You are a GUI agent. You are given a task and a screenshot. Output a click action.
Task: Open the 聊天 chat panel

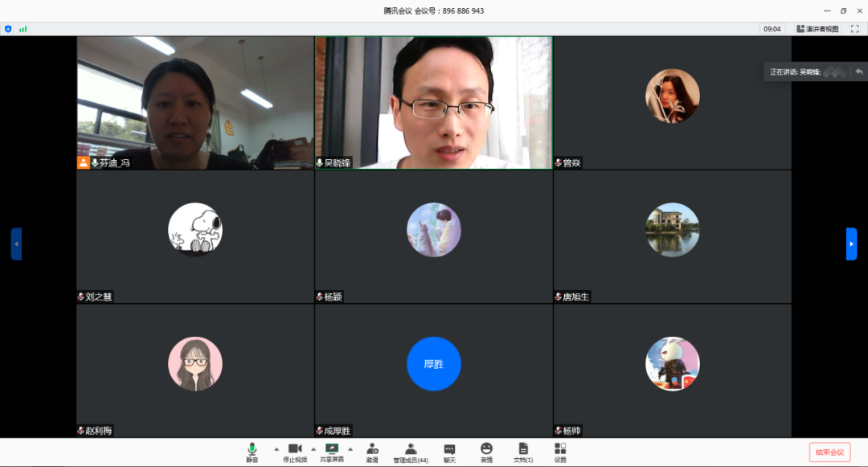click(x=449, y=452)
